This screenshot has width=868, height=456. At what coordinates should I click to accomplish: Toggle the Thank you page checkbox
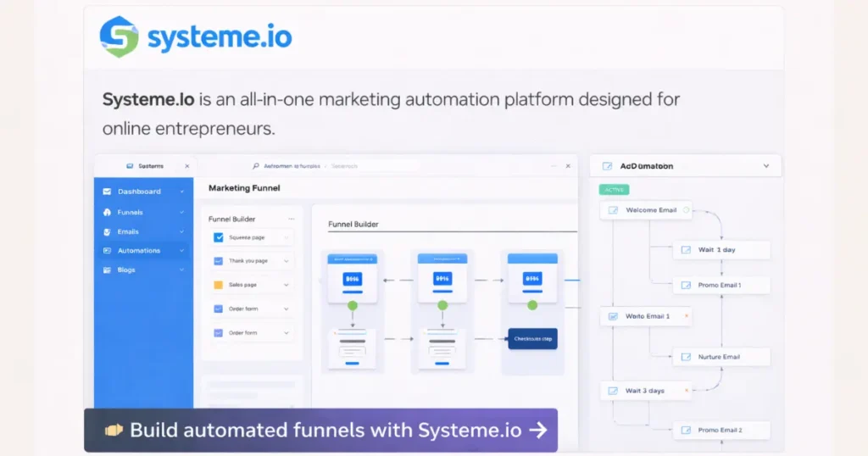(219, 261)
